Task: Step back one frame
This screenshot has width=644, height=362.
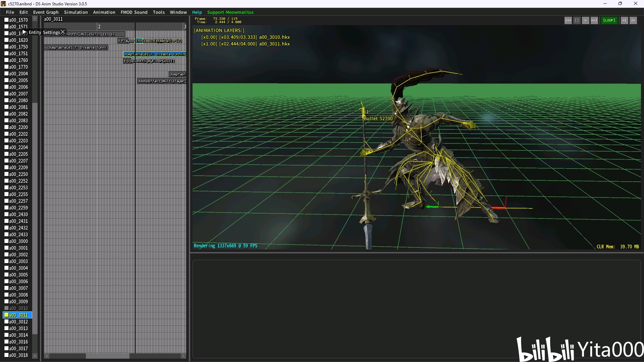Action: tap(624, 20)
